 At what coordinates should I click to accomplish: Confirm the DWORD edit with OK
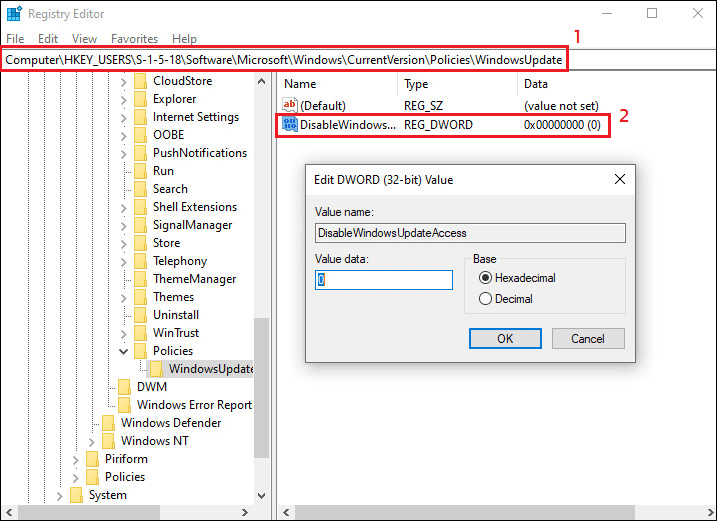[505, 338]
